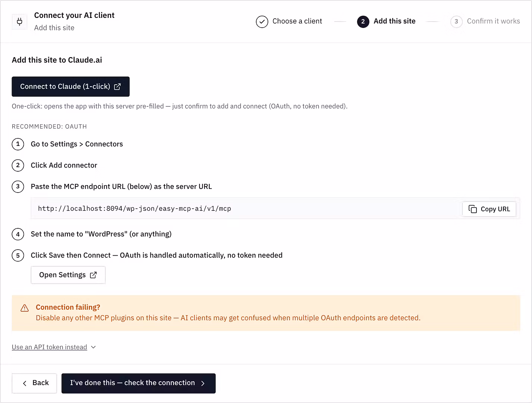Jump to the Confirm it works step

[x=485, y=21]
